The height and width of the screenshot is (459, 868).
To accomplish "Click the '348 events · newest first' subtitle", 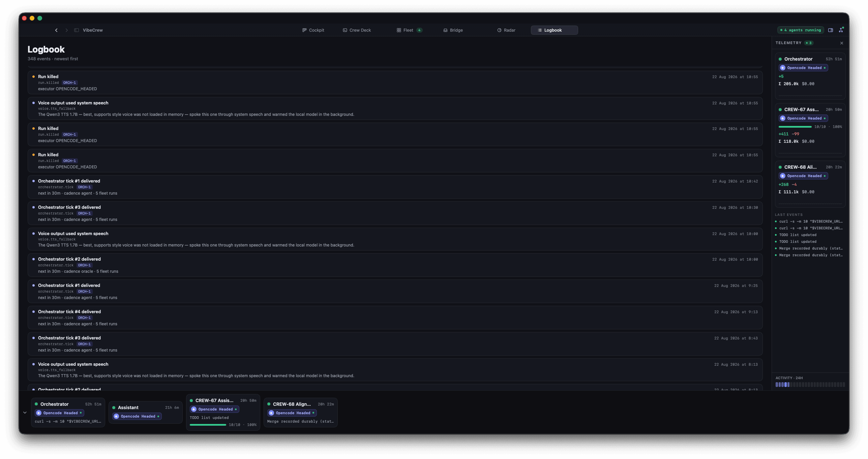I will coord(53,59).
